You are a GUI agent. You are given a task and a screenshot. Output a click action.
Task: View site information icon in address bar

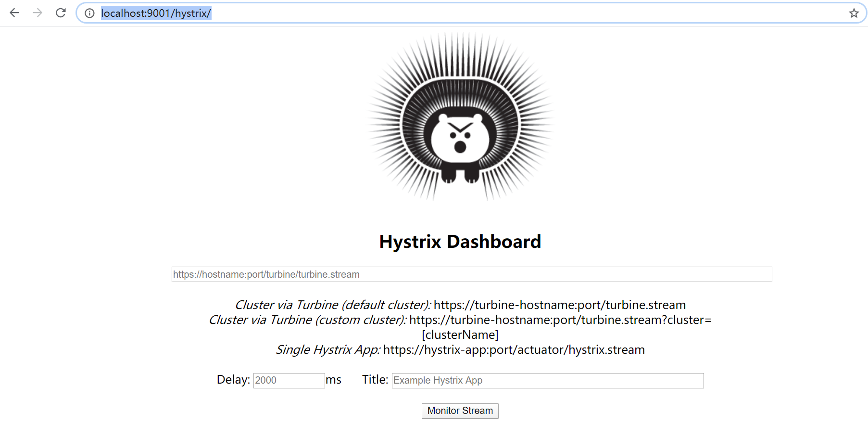(x=89, y=13)
